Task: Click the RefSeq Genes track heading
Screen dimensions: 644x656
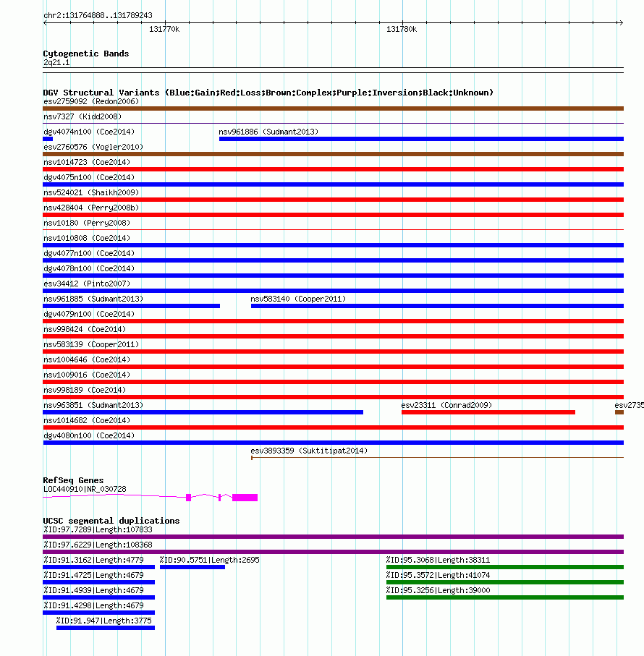Action: coord(73,480)
